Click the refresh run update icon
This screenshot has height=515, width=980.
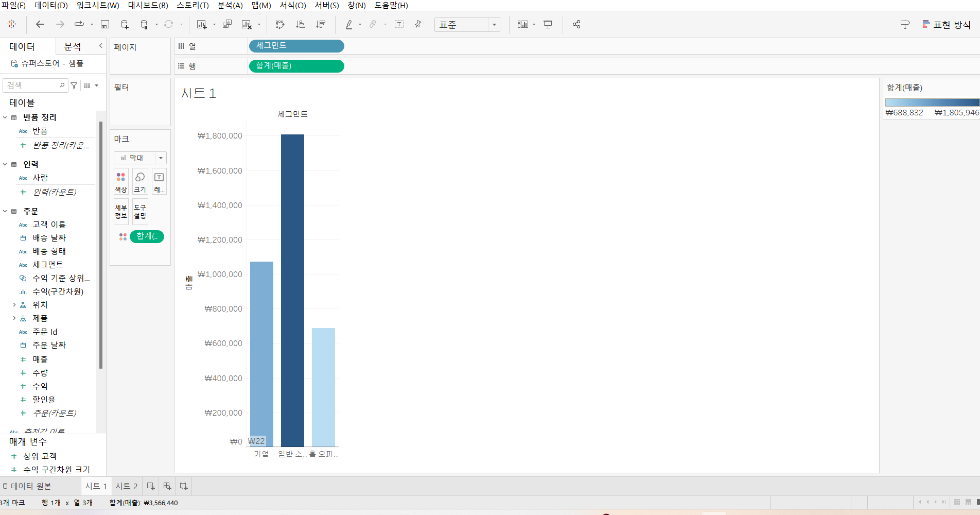click(x=168, y=24)
